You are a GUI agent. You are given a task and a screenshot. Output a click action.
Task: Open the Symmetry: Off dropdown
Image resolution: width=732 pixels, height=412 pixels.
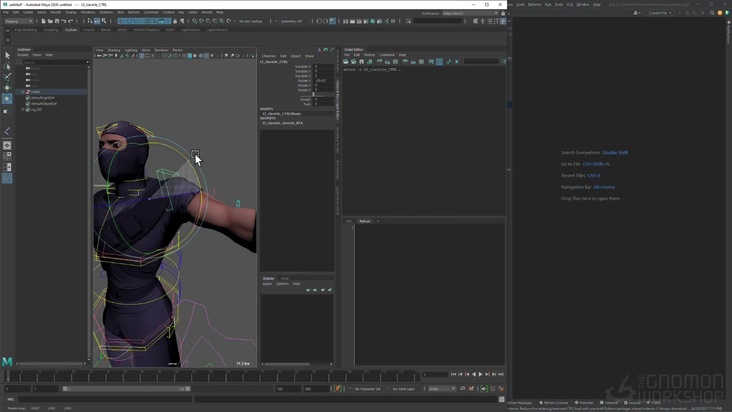click(x=291, y=21)
